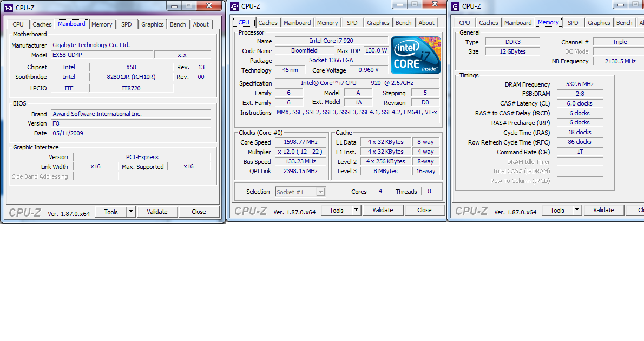Viewport: 644px width, 341px height.
Task: Open Caches tab in the Processor window
Action: tap(267, 23)
